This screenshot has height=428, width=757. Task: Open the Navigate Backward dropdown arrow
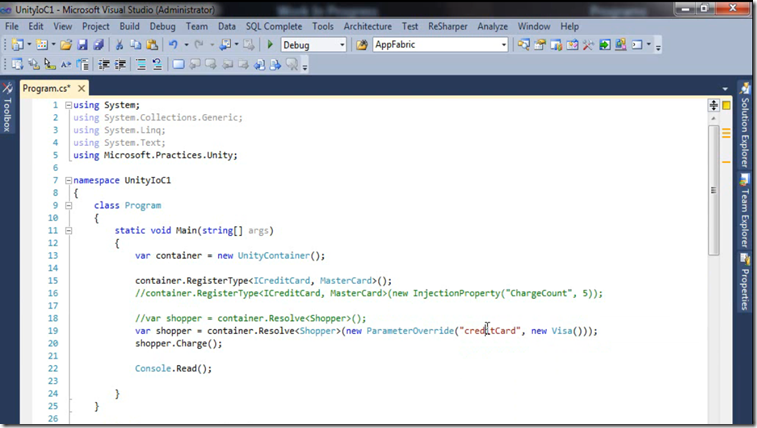237,45
